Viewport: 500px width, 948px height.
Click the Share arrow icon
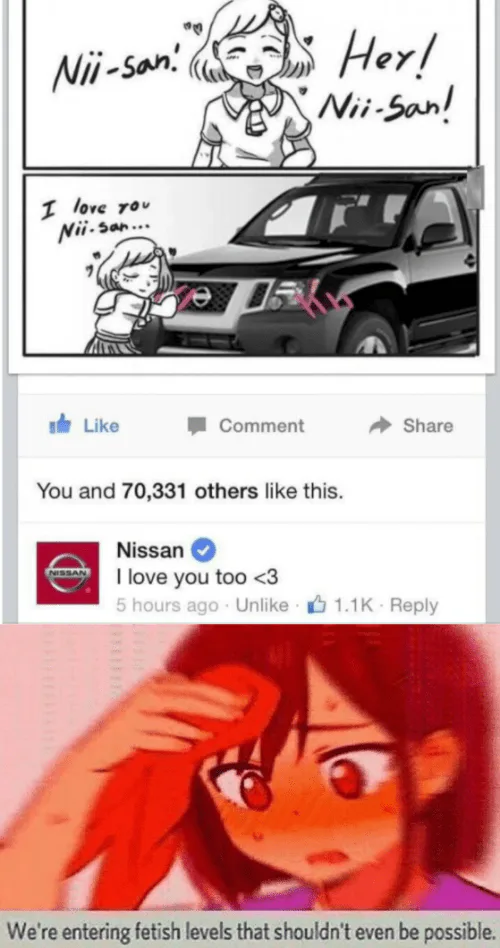380,426
